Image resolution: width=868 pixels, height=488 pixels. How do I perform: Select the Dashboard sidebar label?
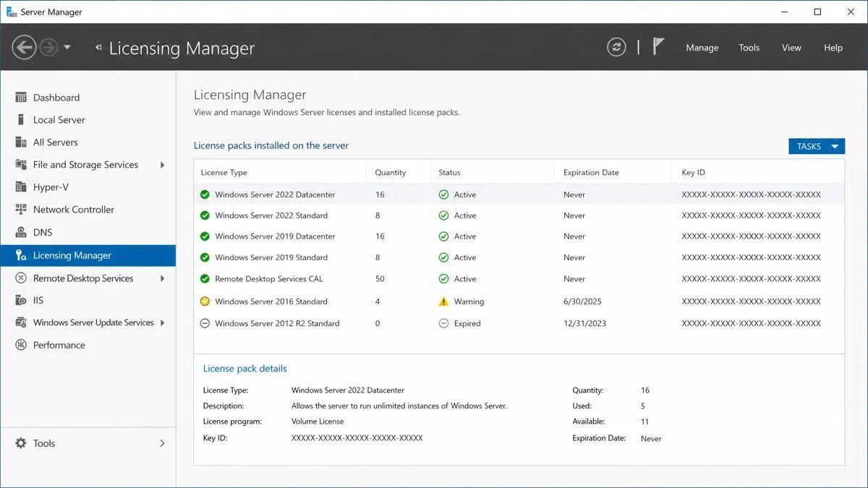click(56, 98)
